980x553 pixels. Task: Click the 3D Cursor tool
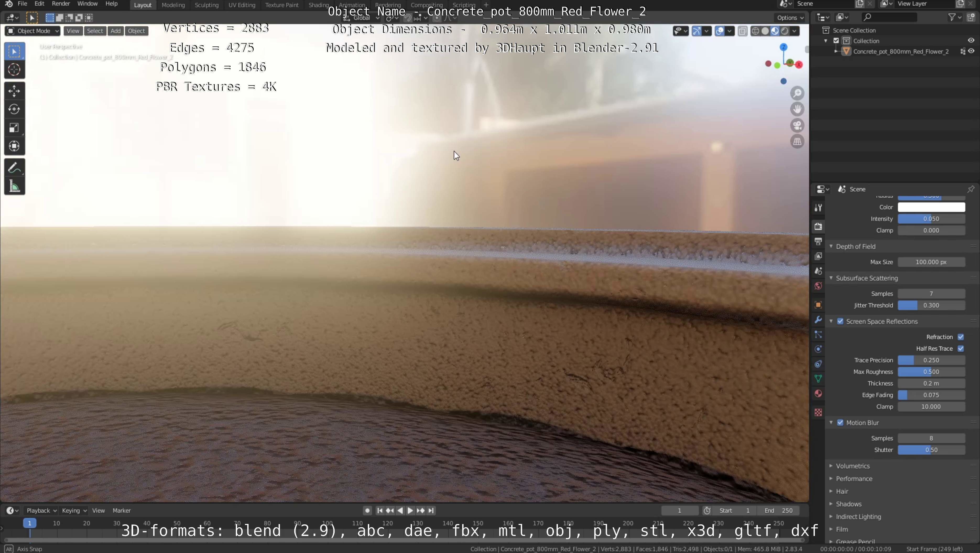(x=14, y=70)
